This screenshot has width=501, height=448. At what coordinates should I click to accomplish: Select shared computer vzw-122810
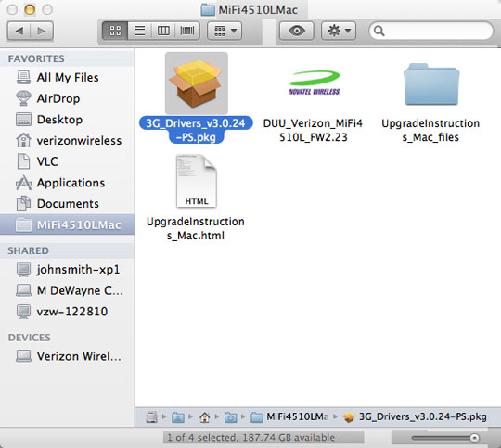coord(67,312)
